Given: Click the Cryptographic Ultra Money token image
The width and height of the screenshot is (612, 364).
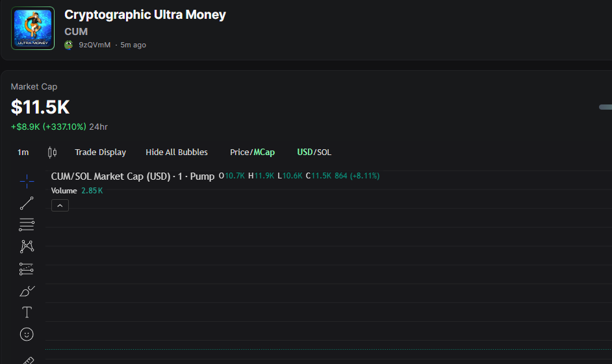Looking at the screenshot, I should 32,28.
